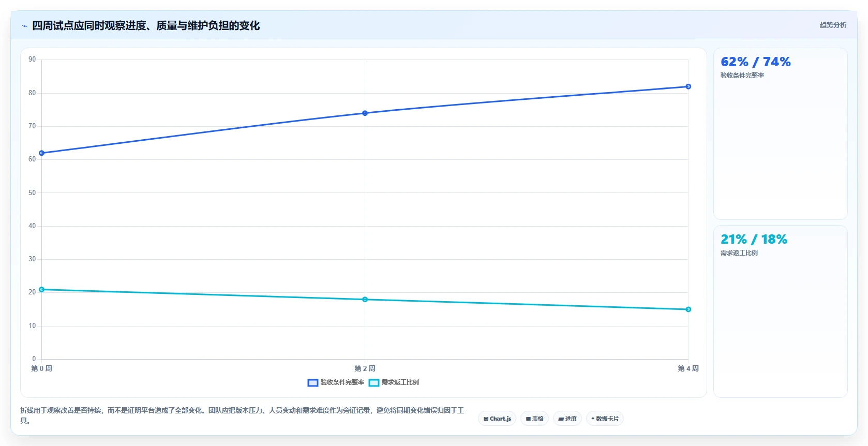Select the cyan data point at 第 0 周

42,290
